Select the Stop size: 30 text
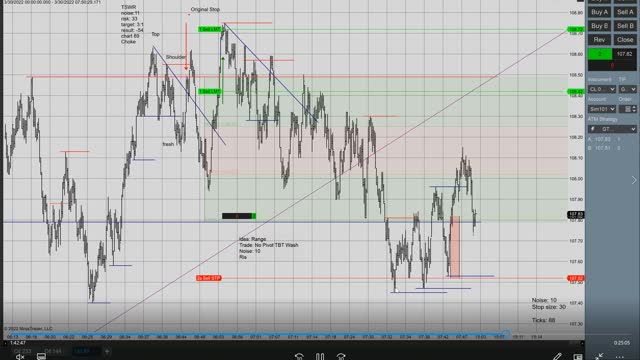 coord(549,307)
